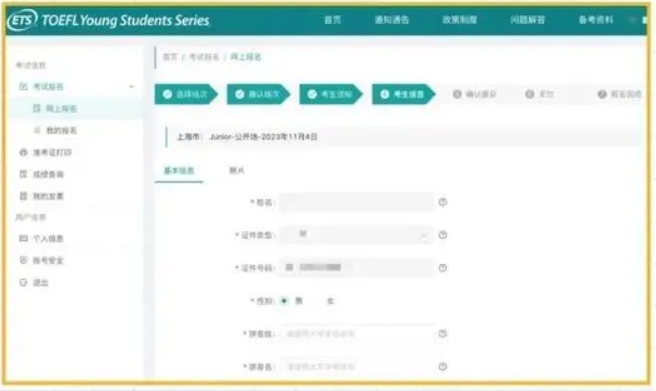Switch to the 照片 tab
Image resolution: width=656 pixels, height=391 pixels.
click(236, 171)
